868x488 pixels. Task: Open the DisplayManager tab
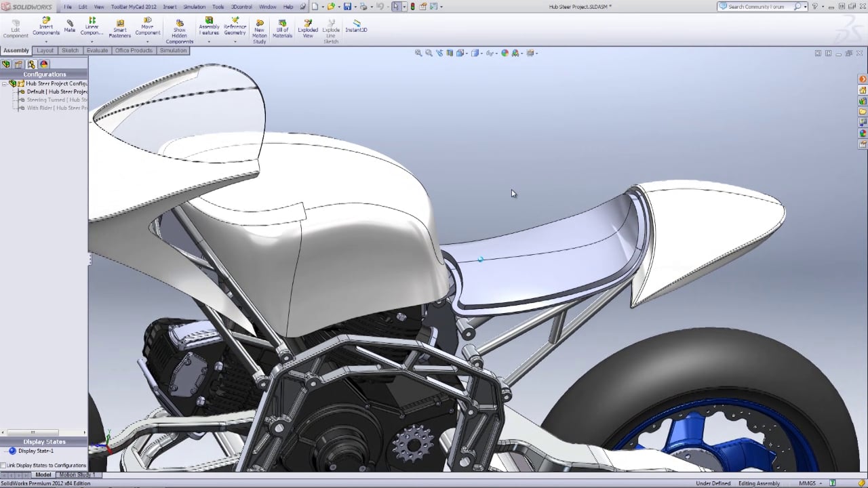pyautogui.click(x=43, y=64)
